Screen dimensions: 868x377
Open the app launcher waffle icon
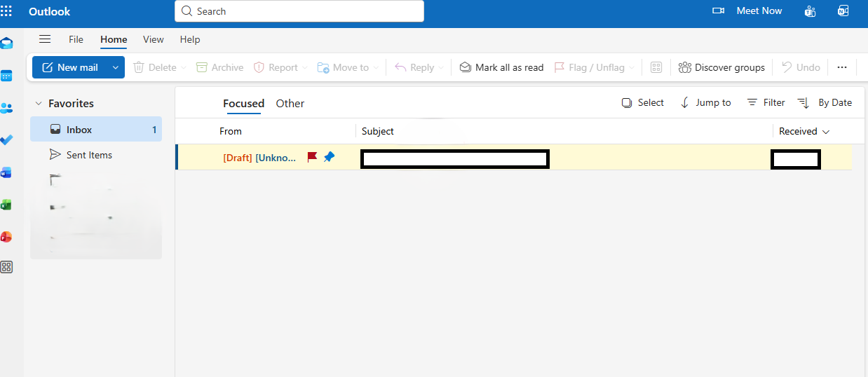pyautogui.click(x=6, y=11)
